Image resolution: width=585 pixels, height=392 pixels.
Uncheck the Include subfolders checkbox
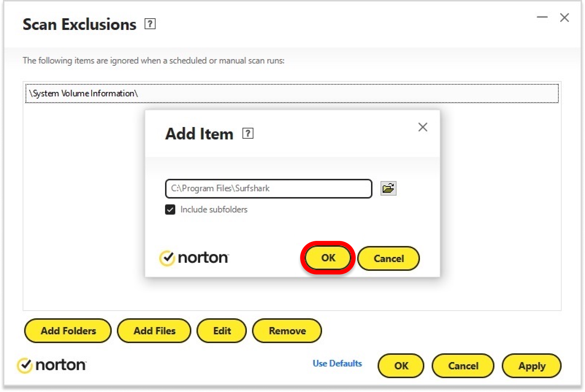point(170,210)
